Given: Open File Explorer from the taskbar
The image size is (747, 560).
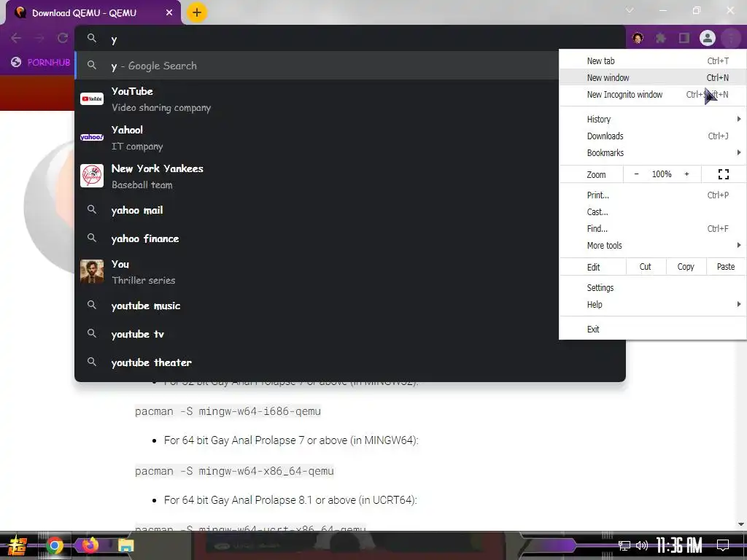Looking at the screenshot, I should coord(126,545).
